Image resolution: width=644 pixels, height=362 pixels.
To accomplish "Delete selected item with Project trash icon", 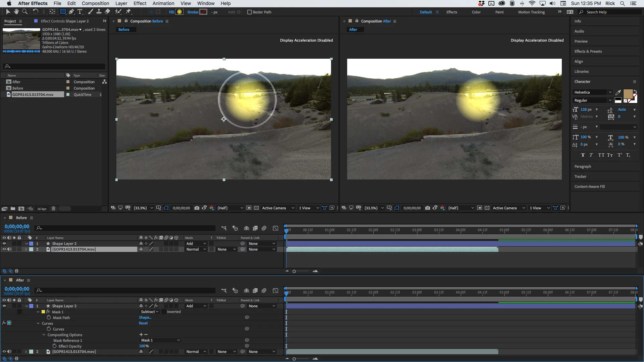I will [x=53, y=209].
